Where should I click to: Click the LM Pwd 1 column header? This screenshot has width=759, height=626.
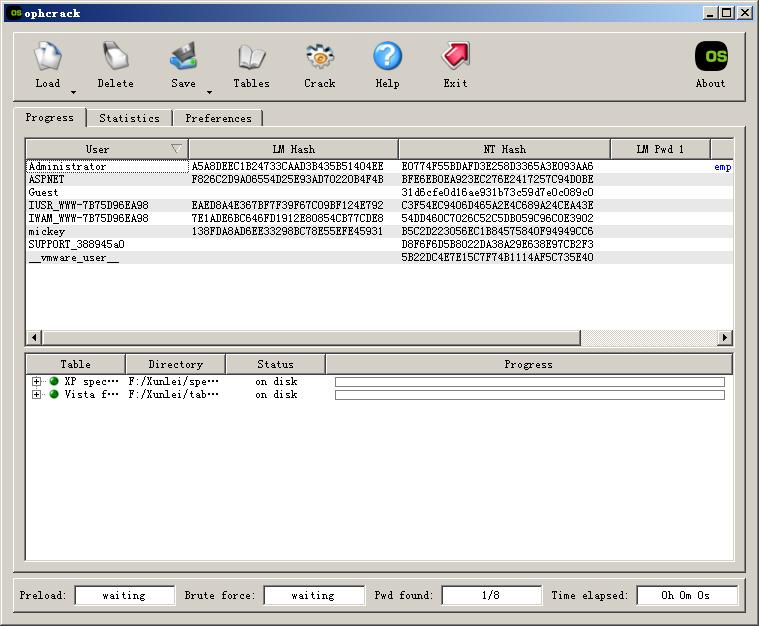[660, 149]
